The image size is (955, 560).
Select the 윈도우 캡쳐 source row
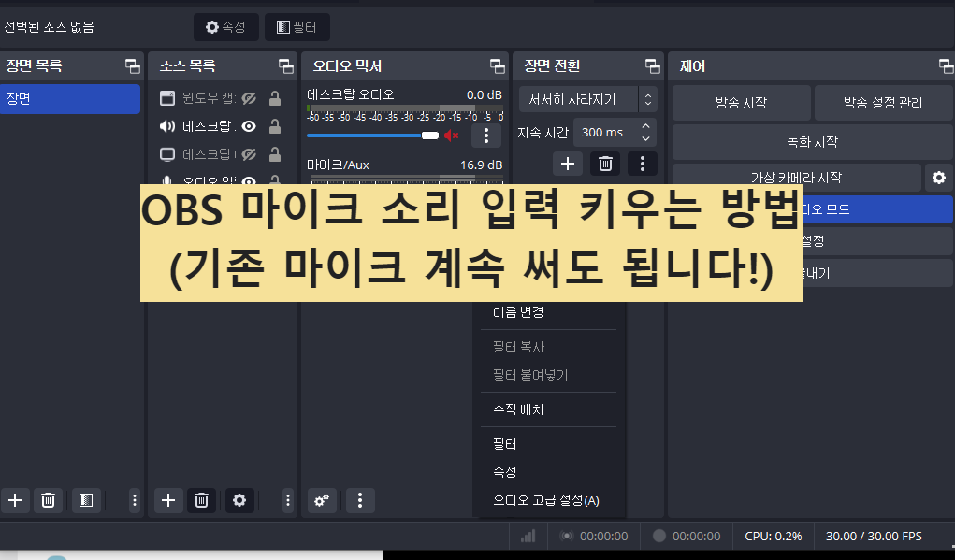(x=223, y=98)
